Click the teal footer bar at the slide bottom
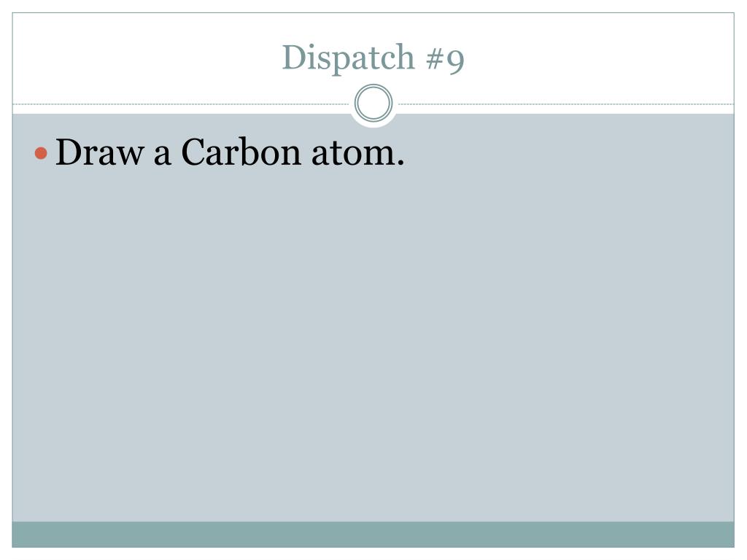The width and height of the screenshot is (747, 560). click(x=373, y=534)
